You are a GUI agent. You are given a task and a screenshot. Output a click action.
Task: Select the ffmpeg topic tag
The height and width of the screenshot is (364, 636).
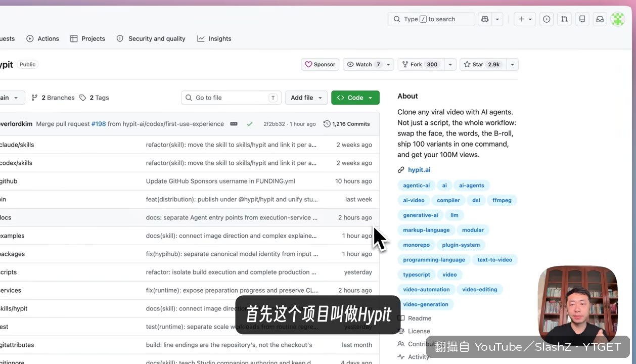tap(502, 200)
